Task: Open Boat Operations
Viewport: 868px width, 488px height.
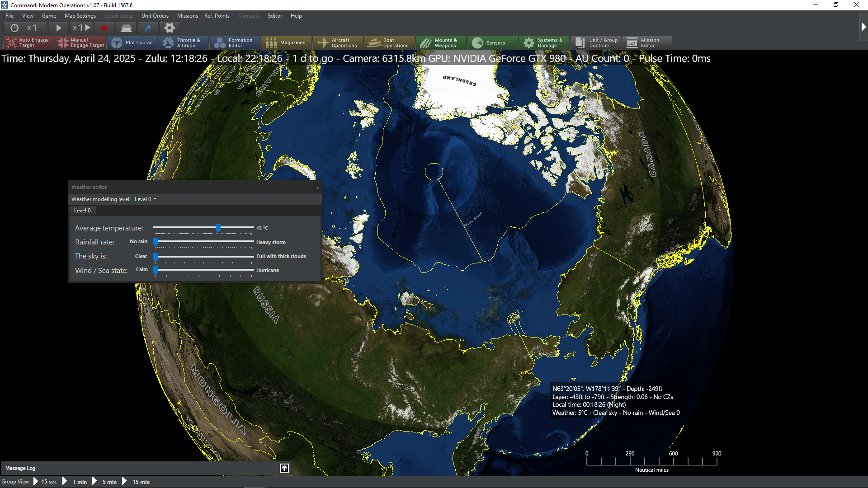Action: (390, 43)
